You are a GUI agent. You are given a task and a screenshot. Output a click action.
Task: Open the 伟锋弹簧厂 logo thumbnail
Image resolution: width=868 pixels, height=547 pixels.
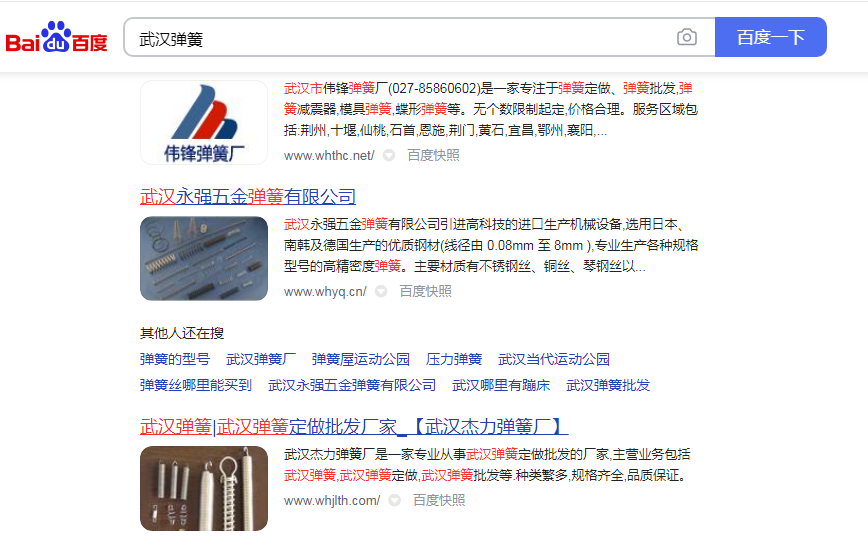point(204,122)
